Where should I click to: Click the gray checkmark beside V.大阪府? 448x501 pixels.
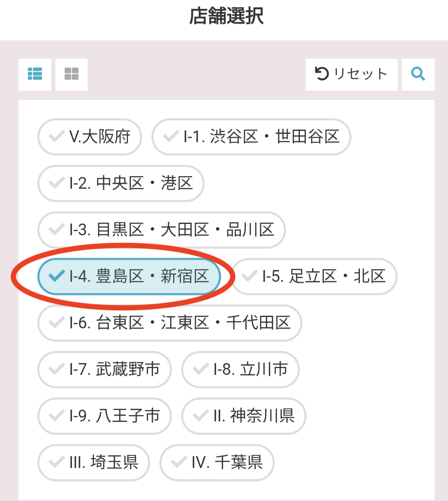click(x=57, y=137)
